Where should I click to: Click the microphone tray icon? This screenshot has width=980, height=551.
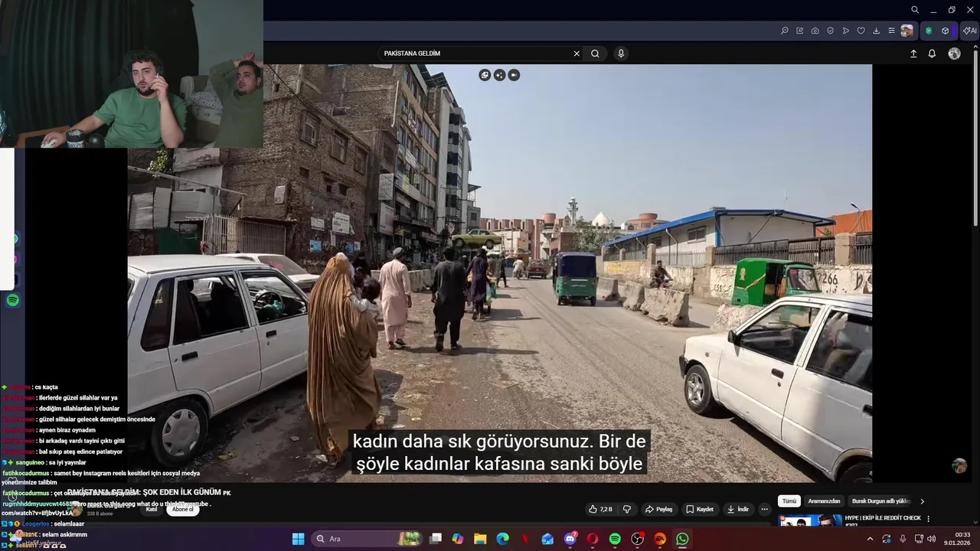(903, 539)
